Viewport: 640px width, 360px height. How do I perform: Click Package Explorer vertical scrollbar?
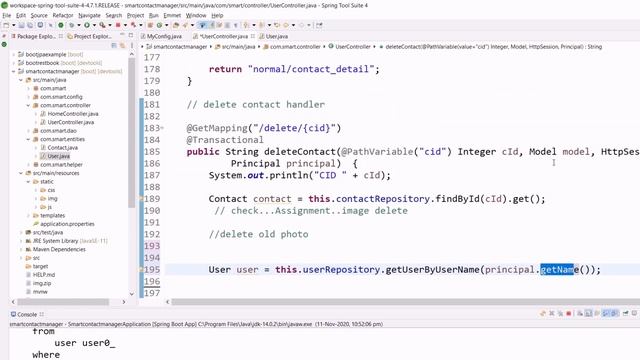(x=131, y=133)
